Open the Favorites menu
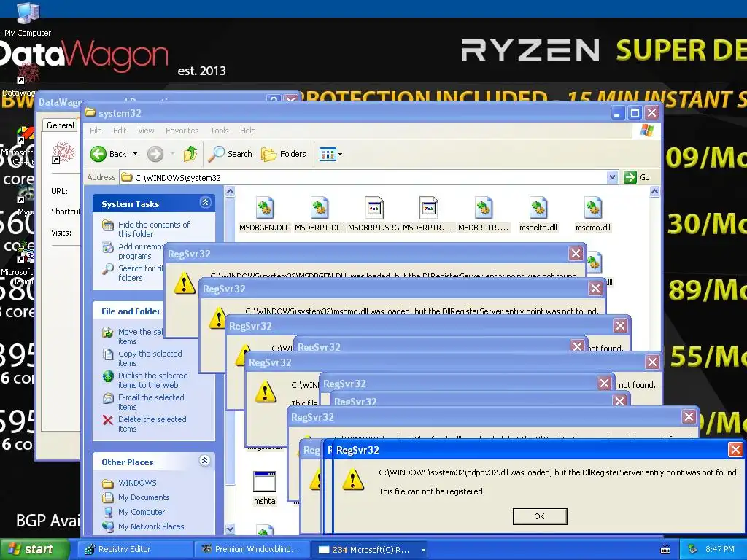The width and height of the screenshot is (747, 560). tap(182, 131)
